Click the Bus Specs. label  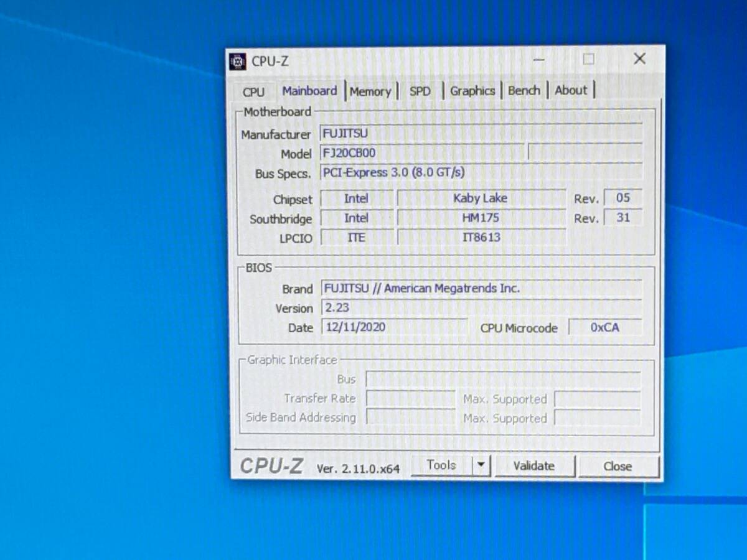[x=283, y=174]
